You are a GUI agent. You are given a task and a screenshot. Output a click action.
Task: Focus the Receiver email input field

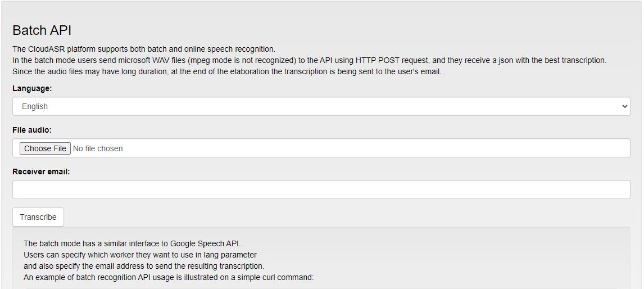tap(321, 189)
